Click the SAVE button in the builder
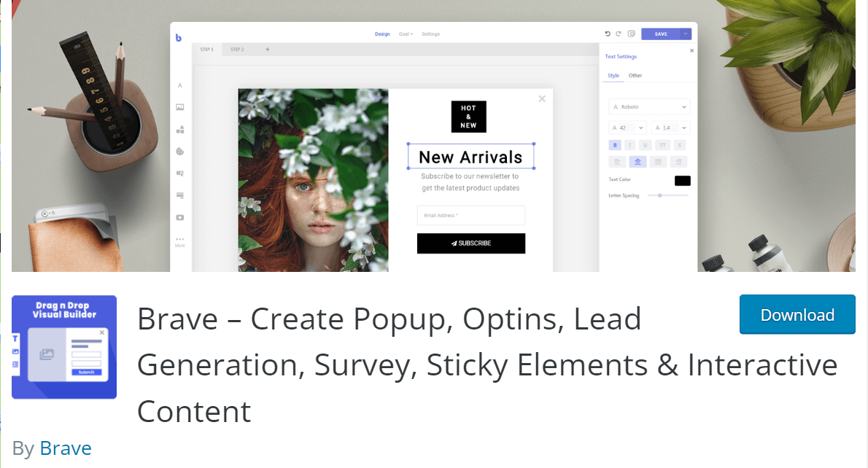 [x=661, y=34]
